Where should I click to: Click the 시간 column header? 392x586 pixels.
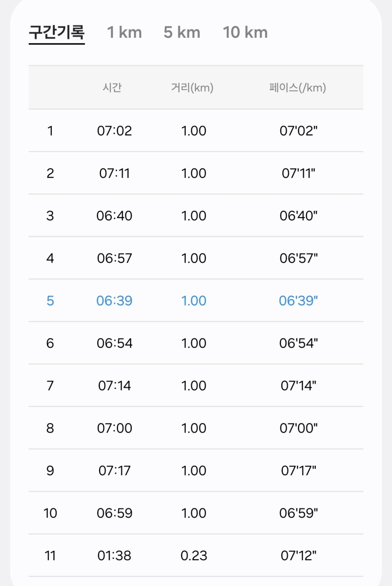coord(112,88)
